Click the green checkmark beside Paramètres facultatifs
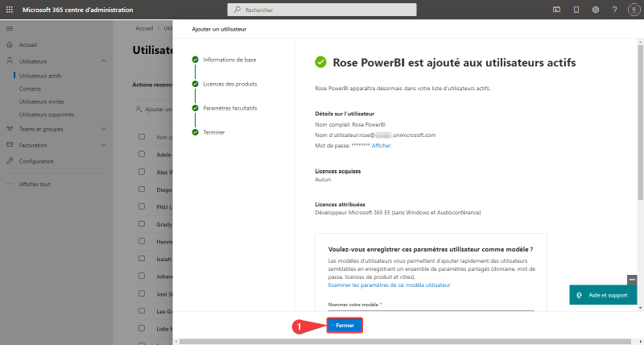644x345 pixels. tap(195, 108)
